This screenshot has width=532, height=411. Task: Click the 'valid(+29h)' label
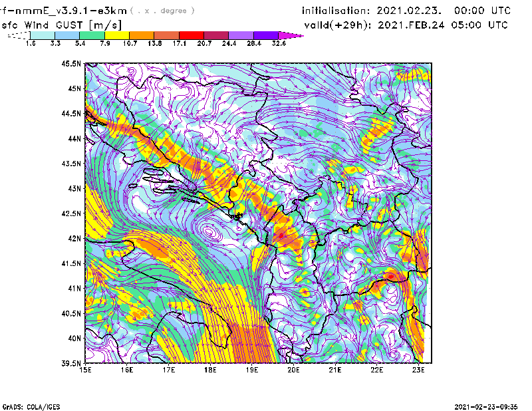tap(337, 25)
